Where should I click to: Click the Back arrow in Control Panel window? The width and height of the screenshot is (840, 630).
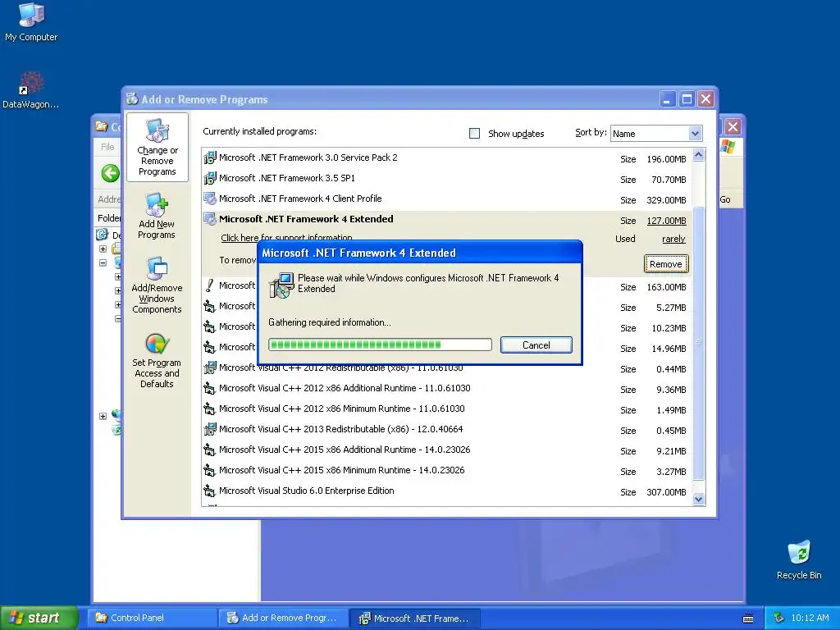[111, 173]
